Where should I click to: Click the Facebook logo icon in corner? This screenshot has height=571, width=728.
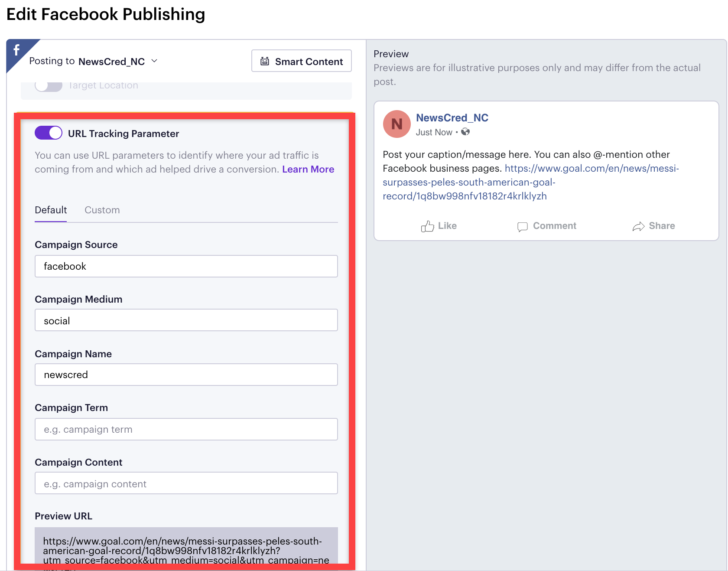click(x=16, y=50)
